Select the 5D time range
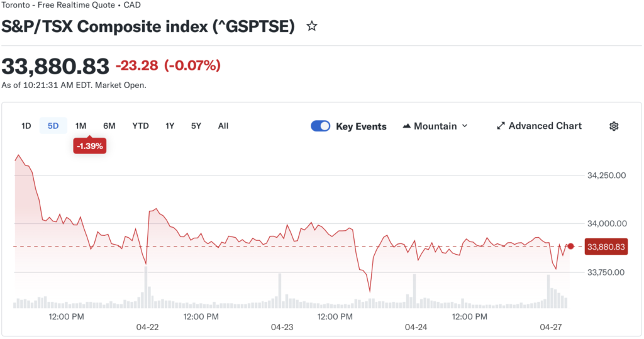Image resolution: width=644 pixels, height=339 pixels. coord(53,126)
